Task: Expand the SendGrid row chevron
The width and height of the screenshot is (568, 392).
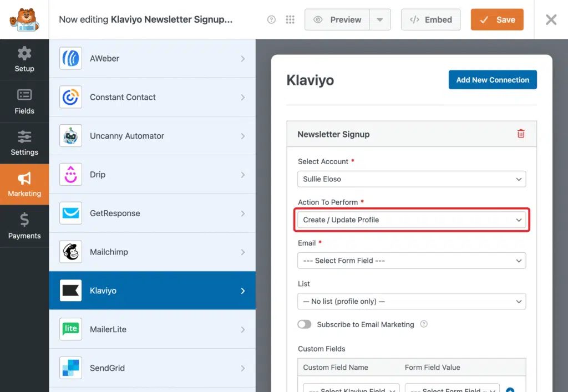Action: tap(243, 369)
